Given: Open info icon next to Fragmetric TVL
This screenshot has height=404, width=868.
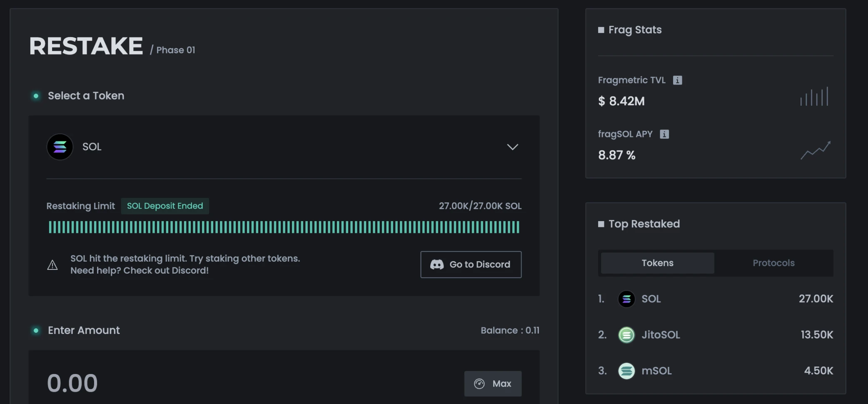Looking at the screenshot, I should [x=677, y=80].
